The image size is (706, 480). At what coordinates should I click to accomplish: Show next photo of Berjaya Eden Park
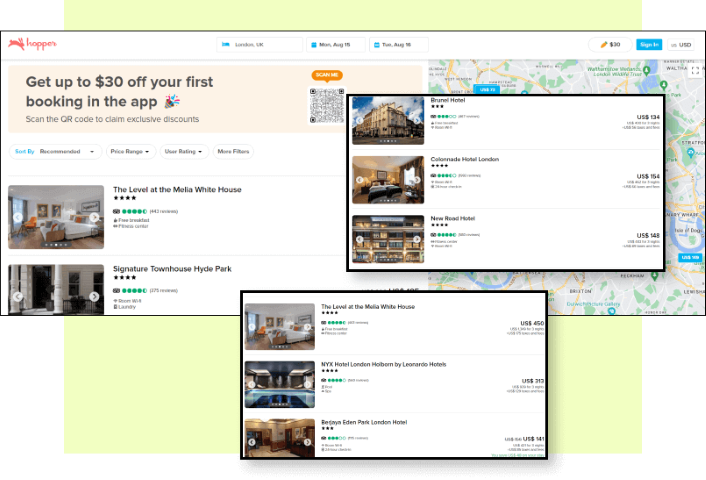(308, 442)
